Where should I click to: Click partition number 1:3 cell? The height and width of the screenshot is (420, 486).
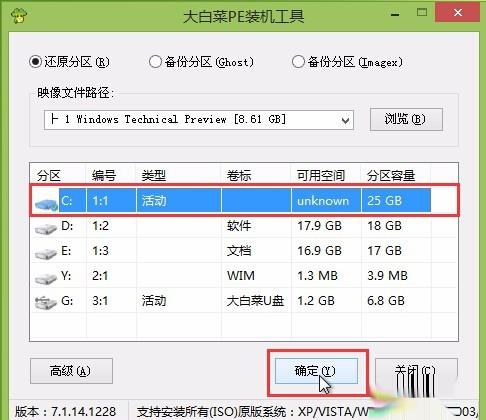click(100, 251)
